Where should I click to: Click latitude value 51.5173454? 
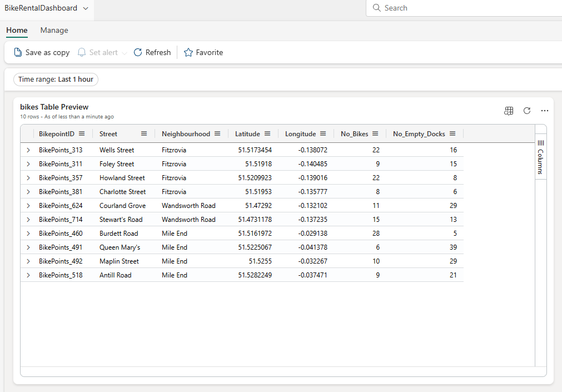[255, 150]
